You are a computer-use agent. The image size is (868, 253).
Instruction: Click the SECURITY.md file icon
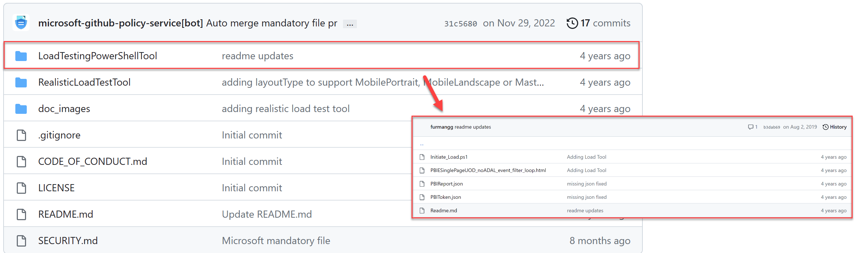[21, 241]
